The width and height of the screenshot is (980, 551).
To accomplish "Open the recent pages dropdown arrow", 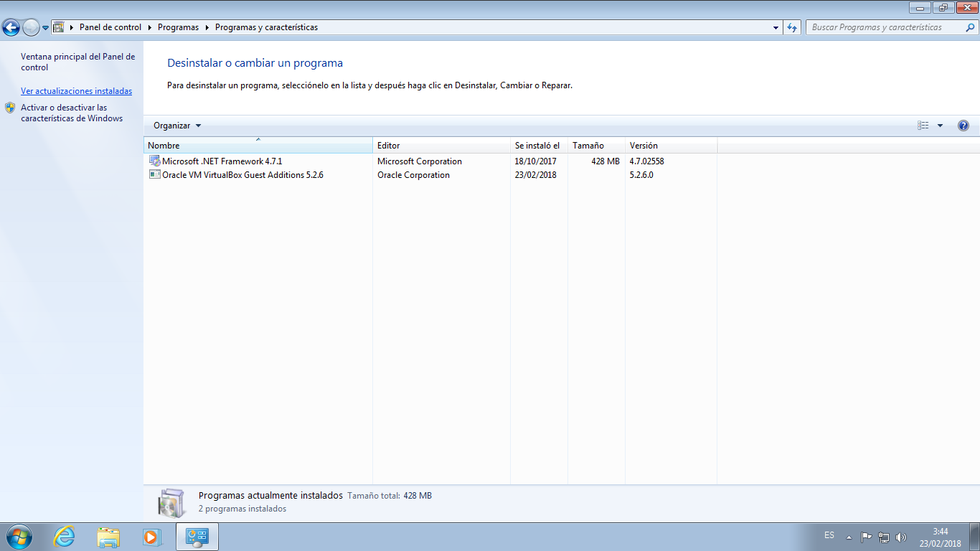I will click(x=45, y=28).
